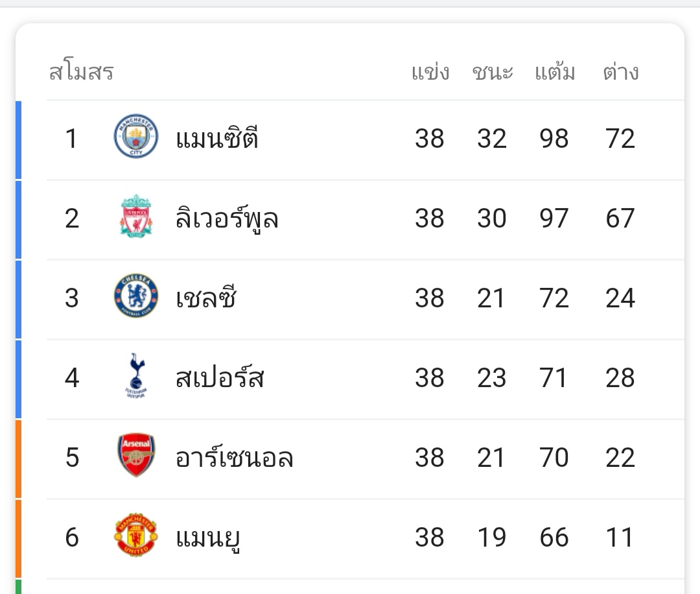Click Liverpool's goal difference of 67
This screenshot has height=594, width=700.
coord(620,218)
